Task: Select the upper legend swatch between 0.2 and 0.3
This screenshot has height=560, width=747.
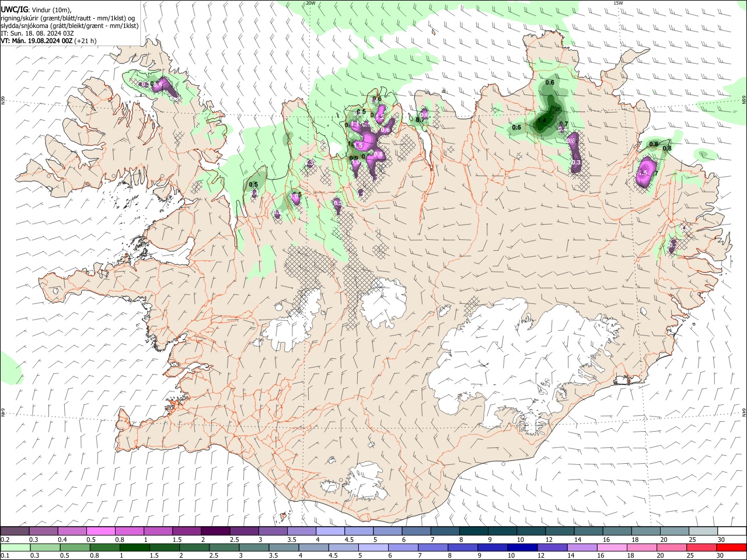Action: [15, 531]
